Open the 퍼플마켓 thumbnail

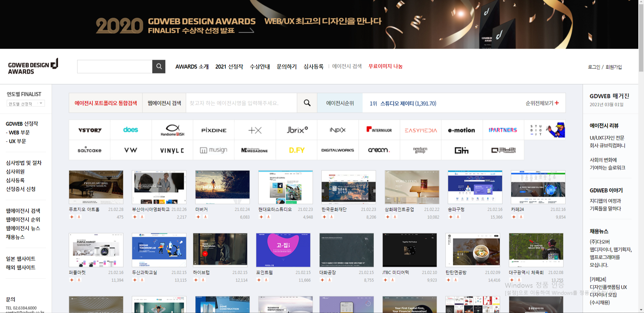96,250
